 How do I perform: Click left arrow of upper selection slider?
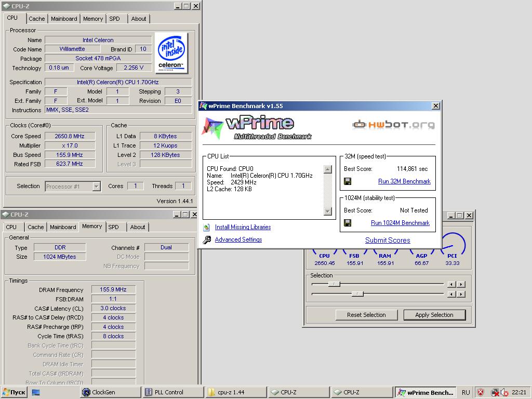coord(451,284)
